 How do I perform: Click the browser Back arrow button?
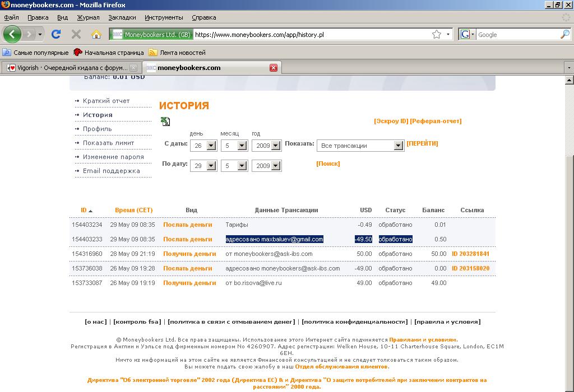[x=12, y=34]
